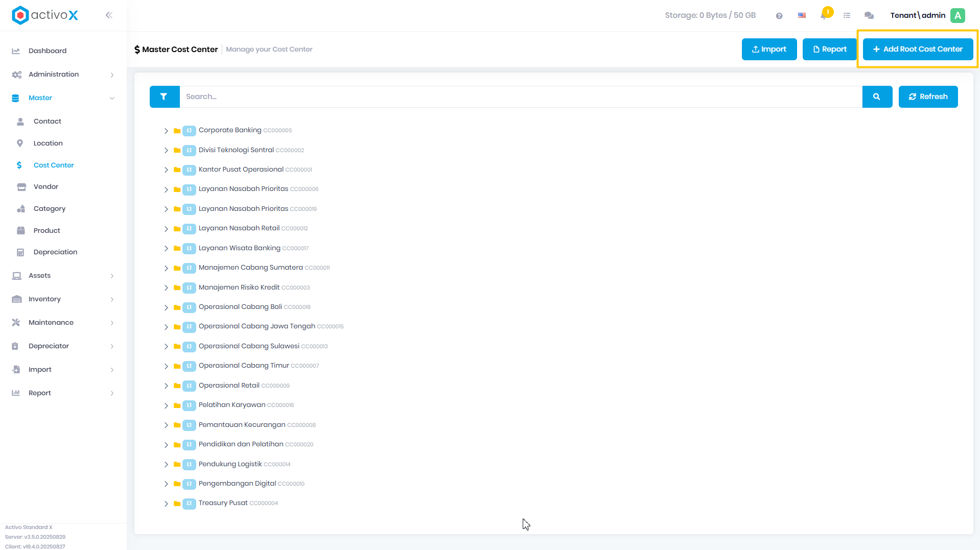Select Operasional Cabang Sulawesi row
Screen dimensions: 980x550
click(x=263, y=346)
